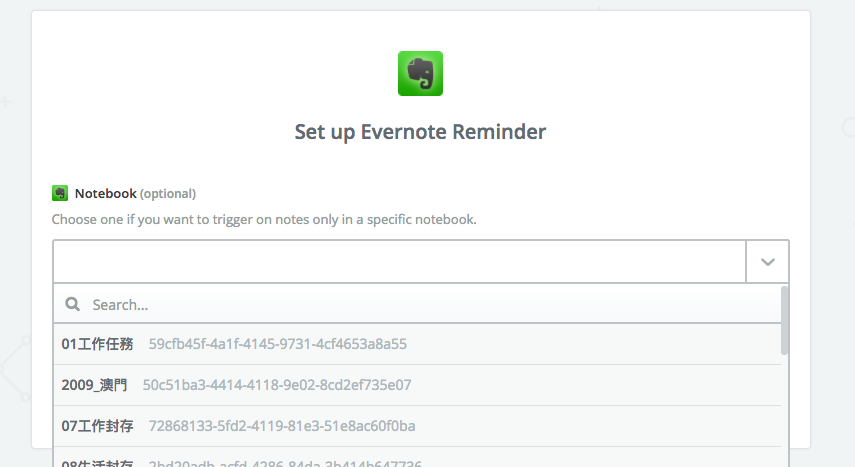The width and height of the screenshot is (855, 467).
Task: Click the ID starting with 2bd20adb
Action: point(285,463)
